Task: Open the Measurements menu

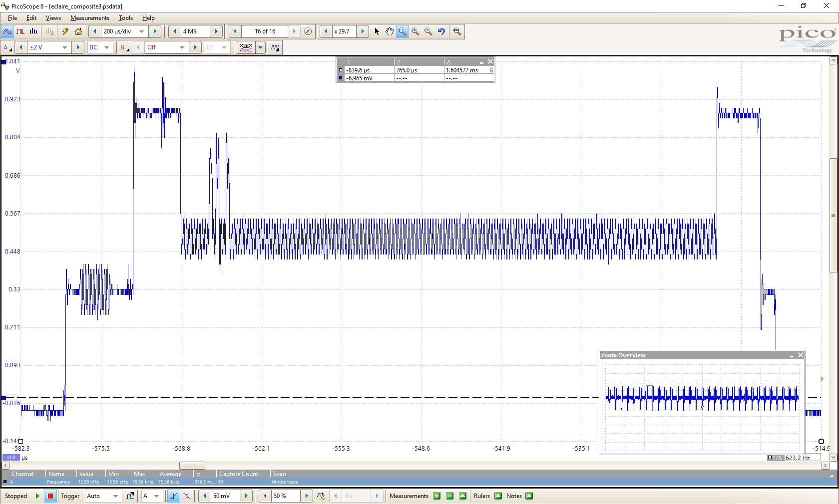Action: tap(90, 18)
